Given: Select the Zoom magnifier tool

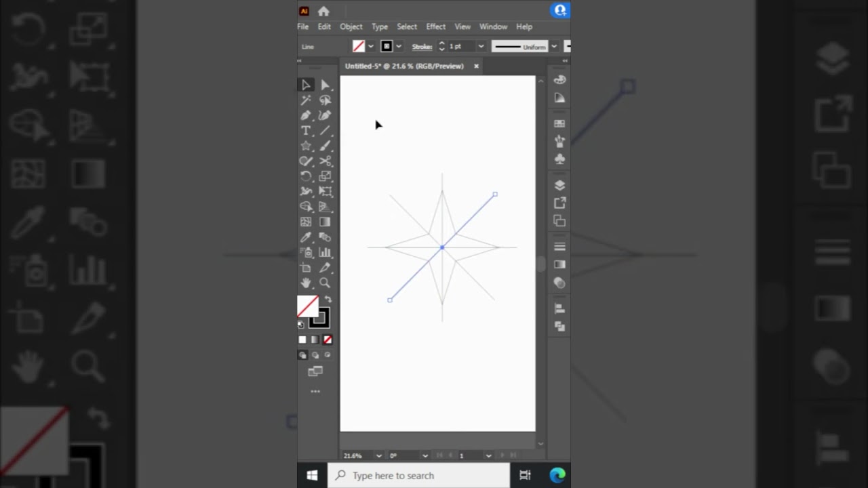Looking at the screenshot, I should pyautogui.click(x=325, y=283).
